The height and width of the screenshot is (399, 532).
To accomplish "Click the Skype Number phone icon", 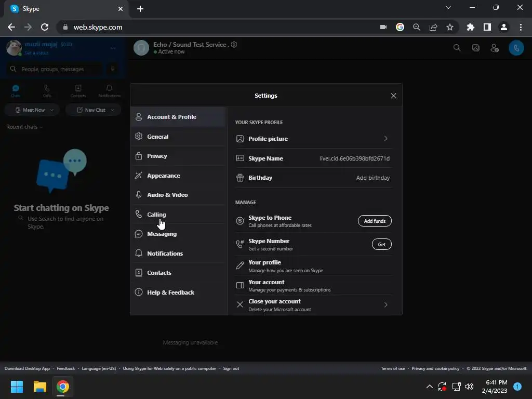I will coord(240,244).
